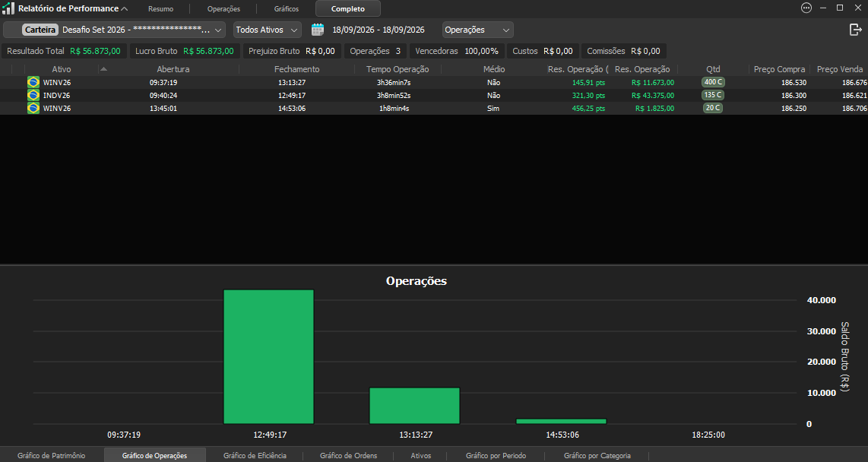Sort by the Fechamento column header
This screenshot has height=462, width=868.
tap(296, 69)
